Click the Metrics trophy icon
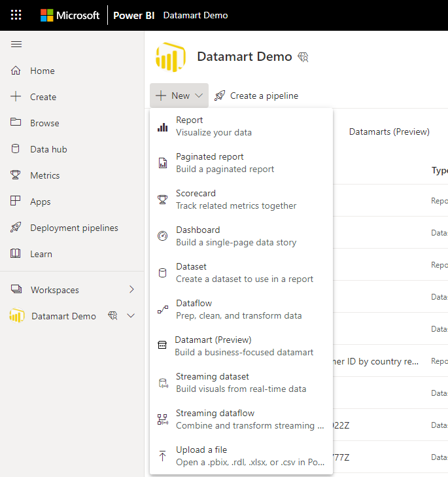The width and height of the screenshot is (448, 477). [16, 175]
